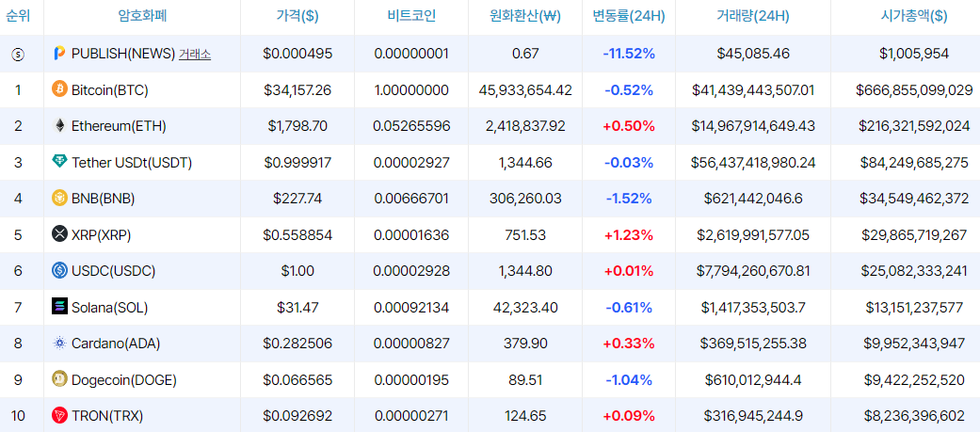Select Dogecoin volume $610,012,944.4
This screenshot has width=980, height=432.
[753, 379]
